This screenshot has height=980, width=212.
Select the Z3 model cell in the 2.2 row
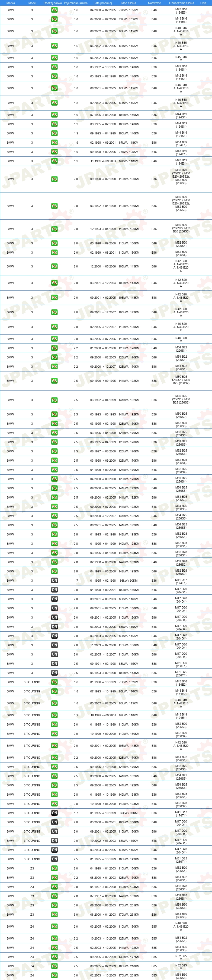click(32, 878)
